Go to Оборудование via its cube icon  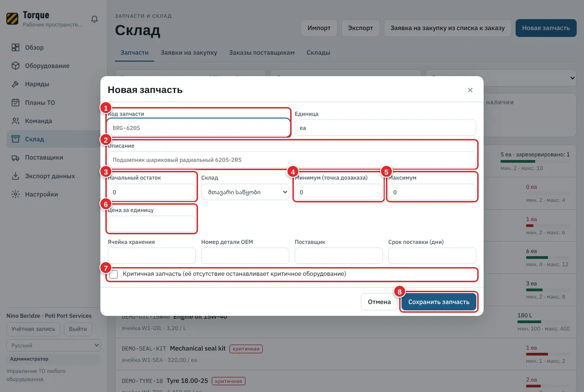tap(16, 66)
